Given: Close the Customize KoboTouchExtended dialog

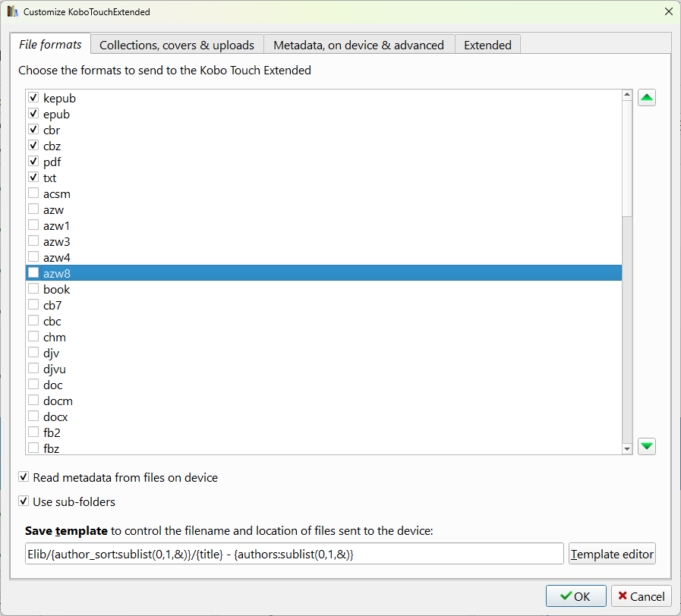Looking at the screenshot, I should [x=668, y=11].
